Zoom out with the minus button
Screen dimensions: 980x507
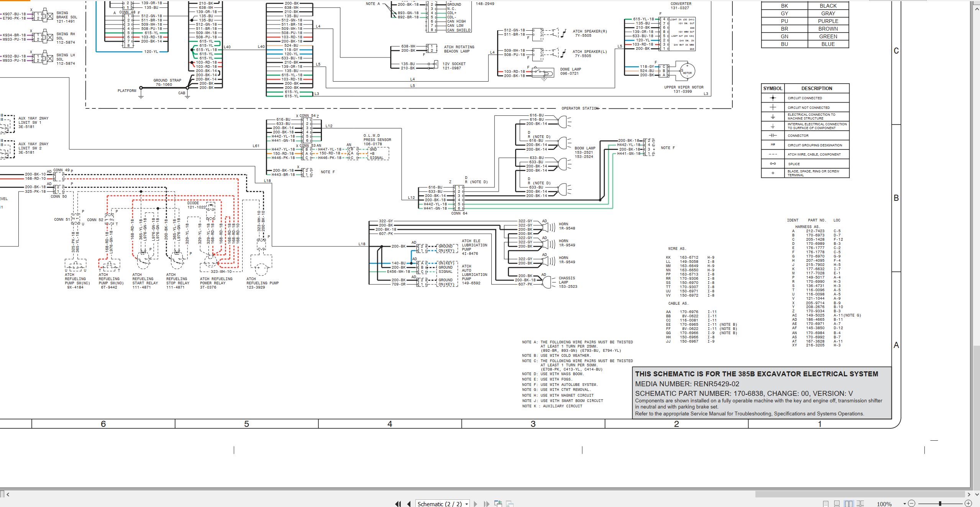[912, 504]
